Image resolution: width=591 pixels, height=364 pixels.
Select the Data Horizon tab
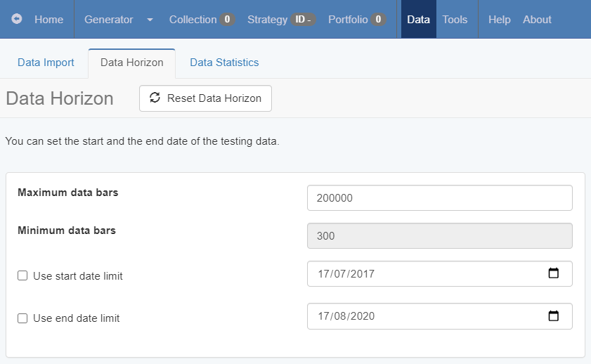pyautogui.click(x=131, y=63)
